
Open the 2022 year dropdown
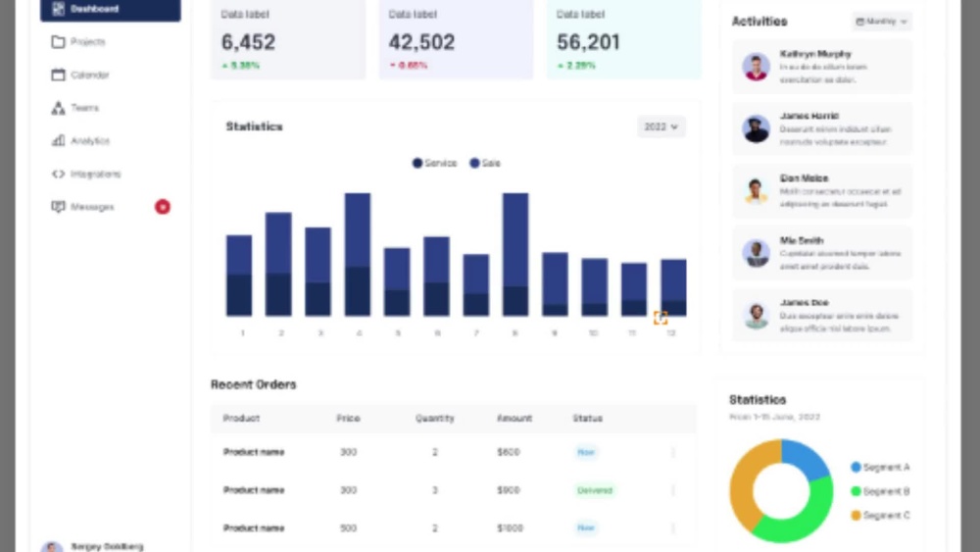coord(661,126)
